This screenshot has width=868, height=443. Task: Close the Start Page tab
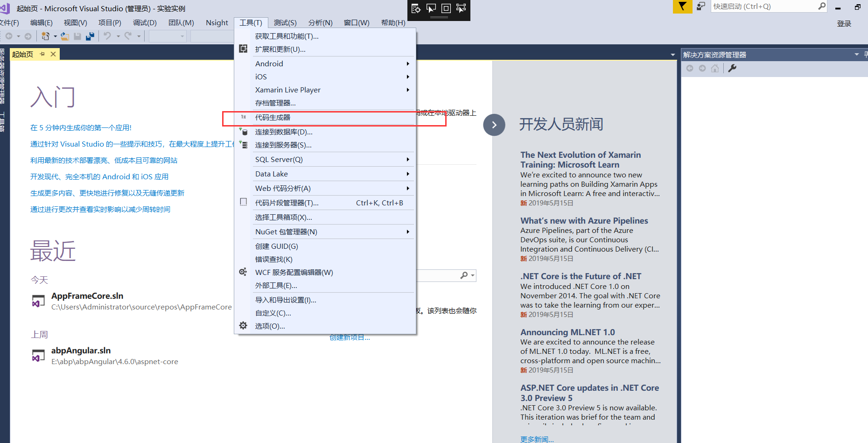pos(53,54)
